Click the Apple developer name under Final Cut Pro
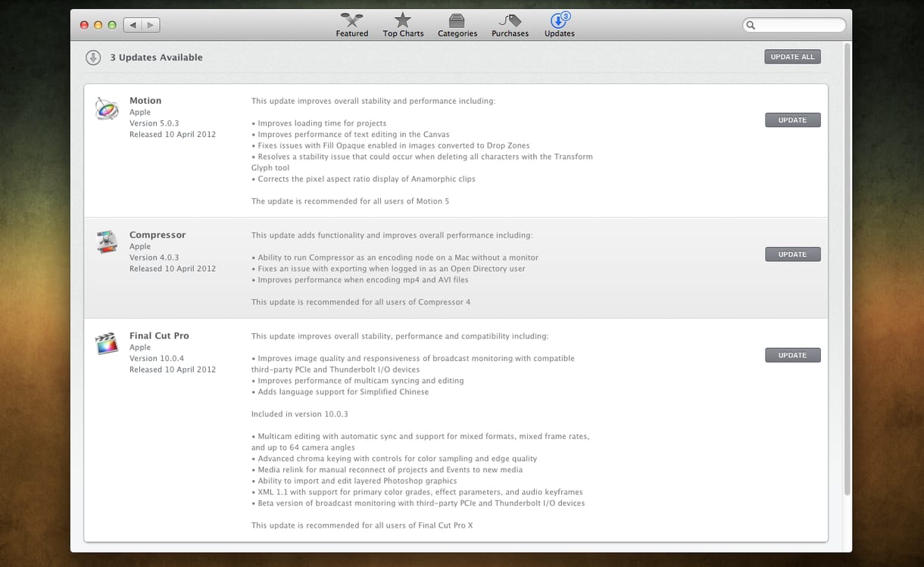 (x=140, y=347)
